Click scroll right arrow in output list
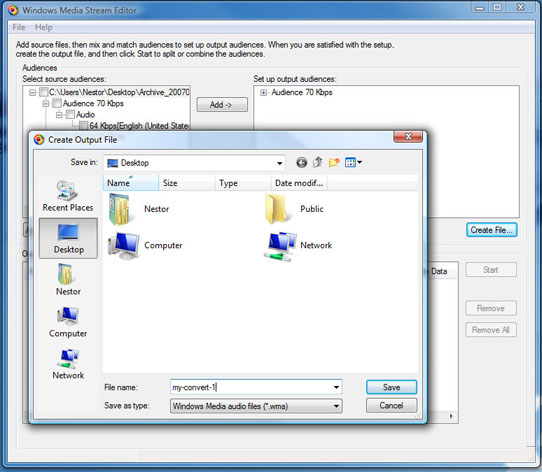Viewport: 542px width, 472px height. tap(451, 416)
